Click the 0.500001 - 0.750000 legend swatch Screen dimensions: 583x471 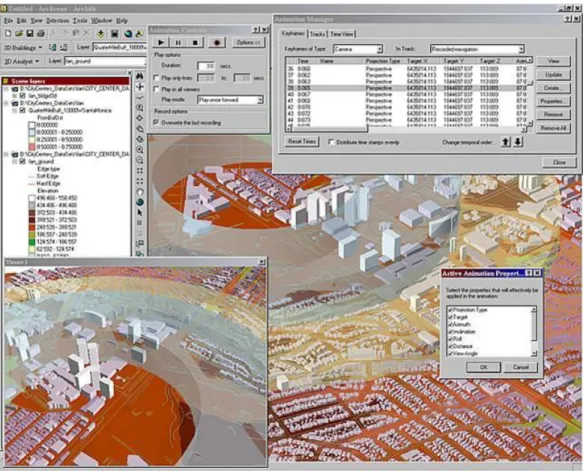click(x=32, y=146)
